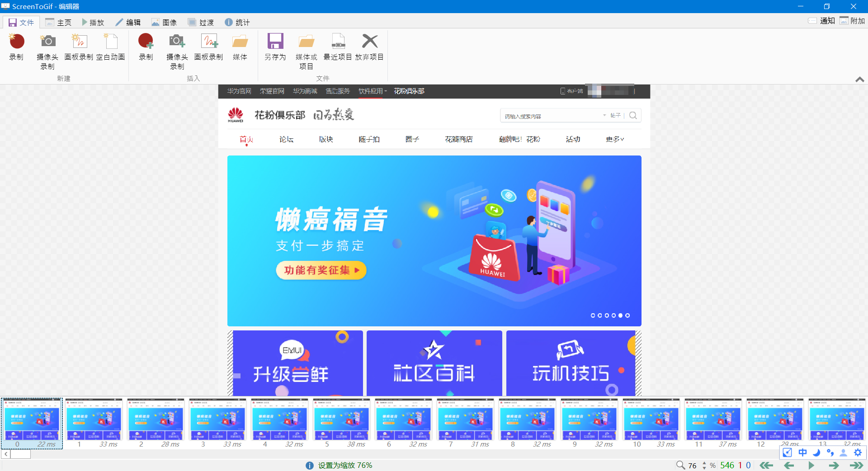Switch to the 图像 ribbon tab
Image resolution: width=868 pixels, height=471 pixels.
point(164,22)
